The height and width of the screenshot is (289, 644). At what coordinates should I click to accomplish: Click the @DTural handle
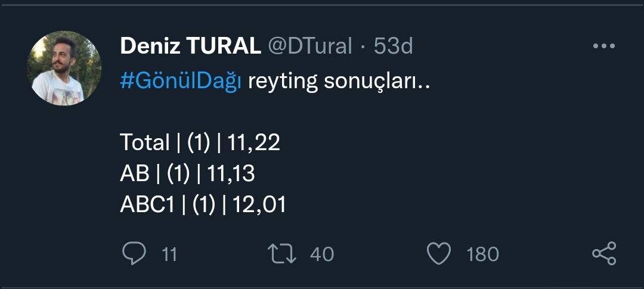[x=310, y=46]
